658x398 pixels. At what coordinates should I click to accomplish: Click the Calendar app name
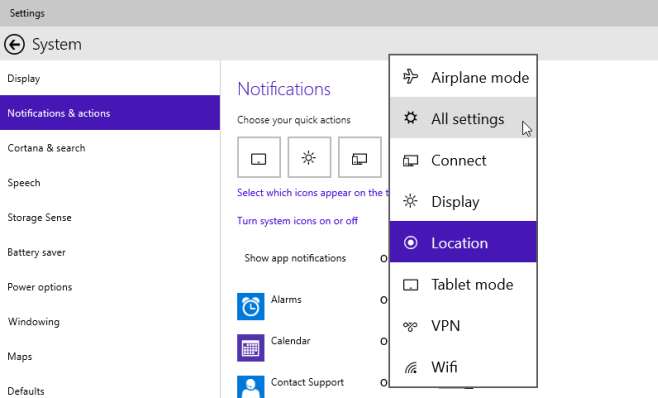coord(290,340)
